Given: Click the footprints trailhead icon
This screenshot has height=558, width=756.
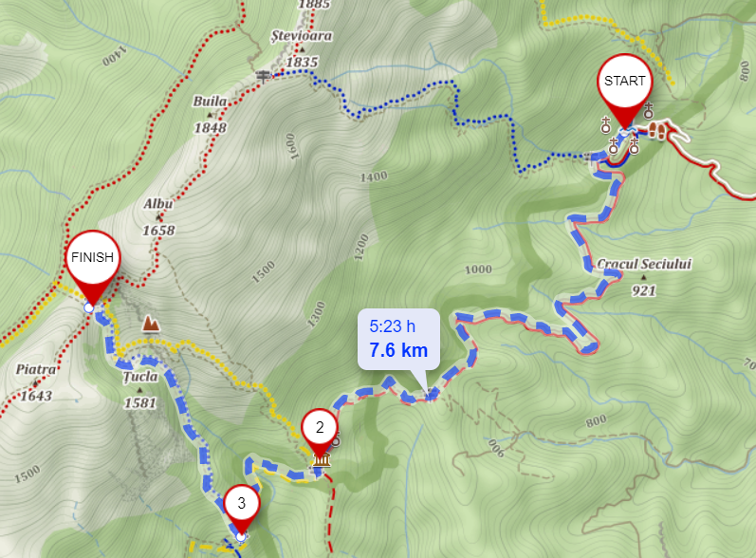Looking at the screenshot, I should 656,130.
